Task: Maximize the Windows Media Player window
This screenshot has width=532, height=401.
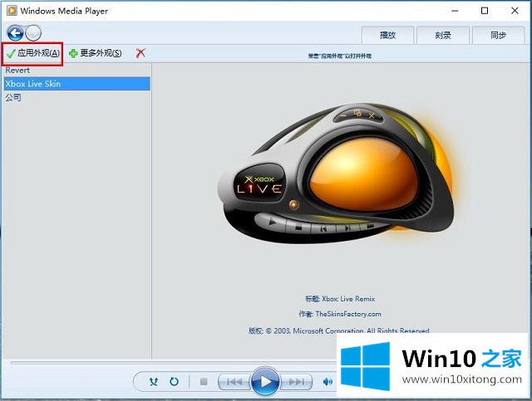Action: tap(485, 11)
